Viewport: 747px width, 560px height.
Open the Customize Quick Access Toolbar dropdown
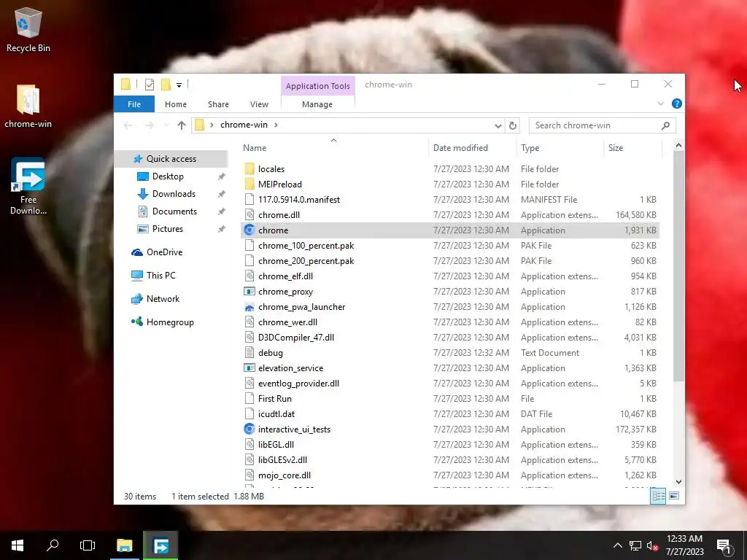click(179, 85)
